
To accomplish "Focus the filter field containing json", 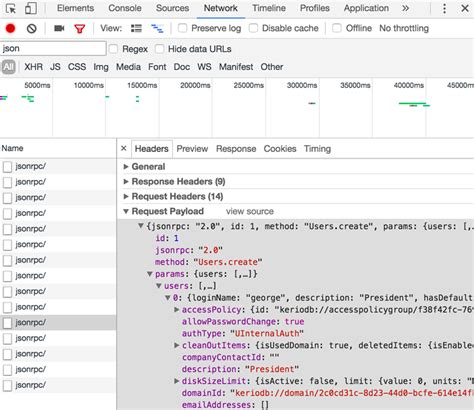I will (53, 49).
